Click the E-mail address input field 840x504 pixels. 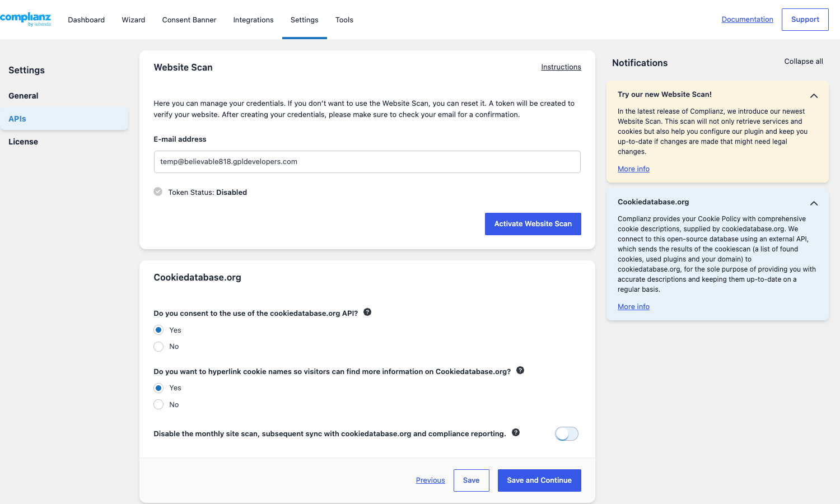pyautogui.click(x=367, y=162)
